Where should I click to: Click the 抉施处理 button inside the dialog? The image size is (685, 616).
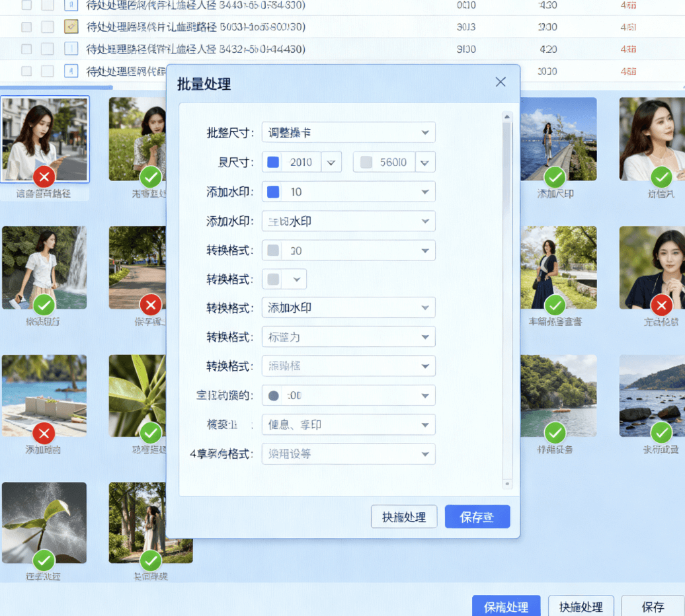(404, 517)
